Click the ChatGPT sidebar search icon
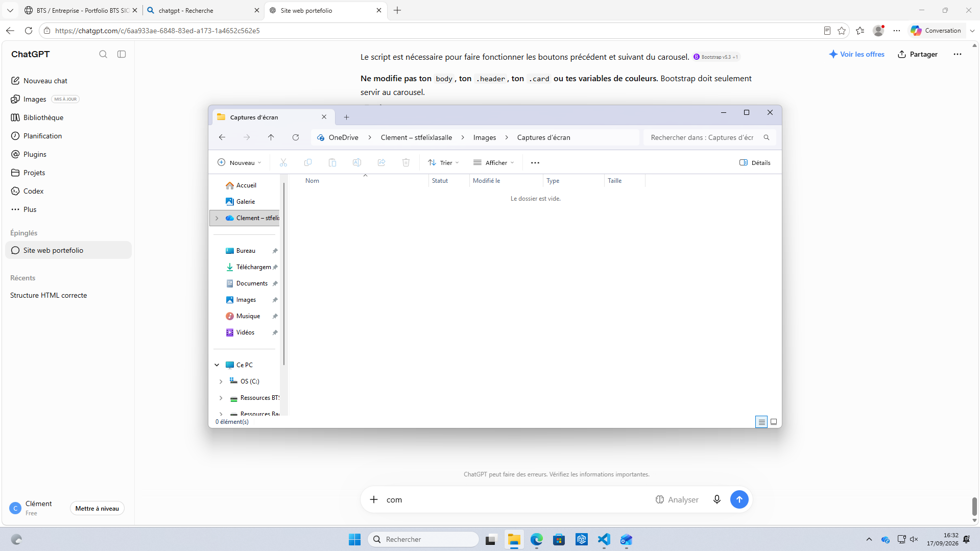The width and height of the screenshot is (980, 551). click(103, 54)
